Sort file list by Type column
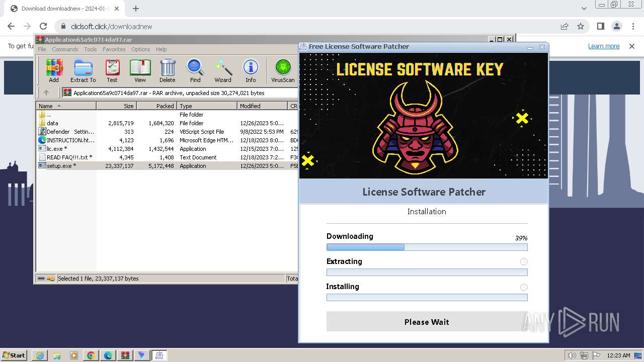This screenshot has height=362, width=644. point(207,106)
